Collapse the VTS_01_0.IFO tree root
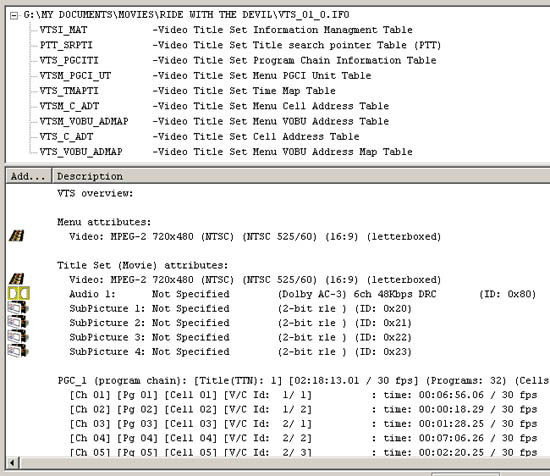550x476 pixels. tap(14, 15)
